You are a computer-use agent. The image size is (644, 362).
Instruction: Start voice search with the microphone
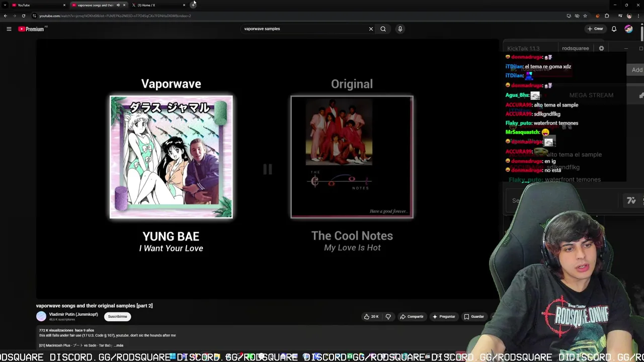click(x=400, y=29)
